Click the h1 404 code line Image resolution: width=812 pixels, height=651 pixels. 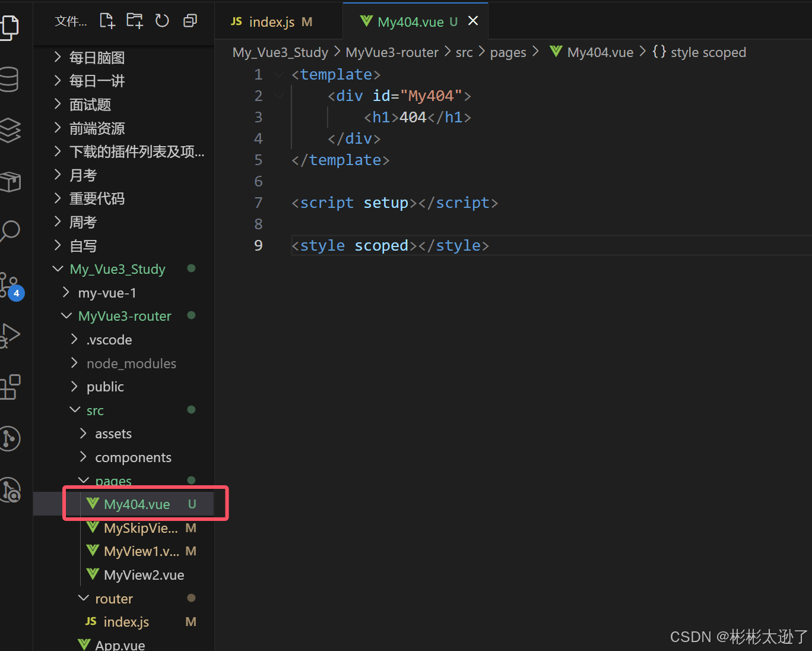[x=418, y=117]
